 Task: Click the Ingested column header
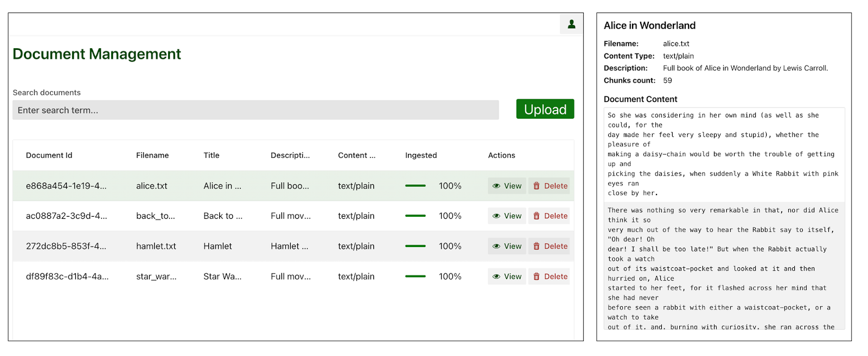[420, 156]
